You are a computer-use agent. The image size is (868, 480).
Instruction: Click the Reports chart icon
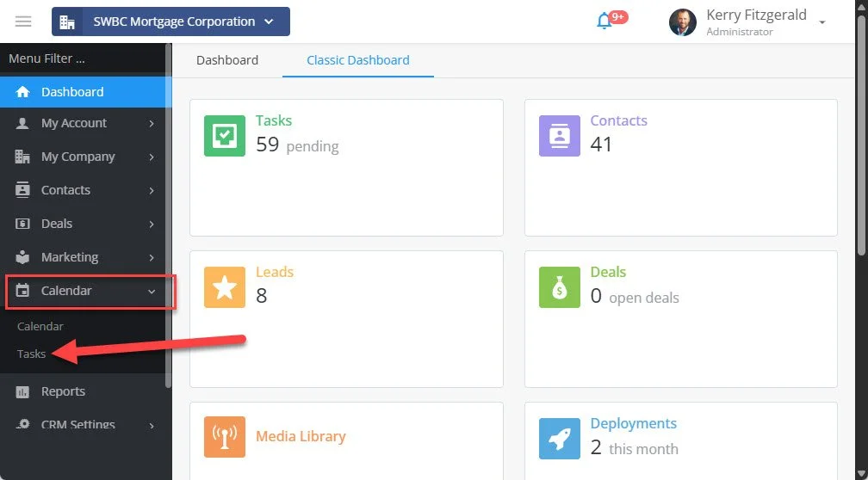point(22,391)
